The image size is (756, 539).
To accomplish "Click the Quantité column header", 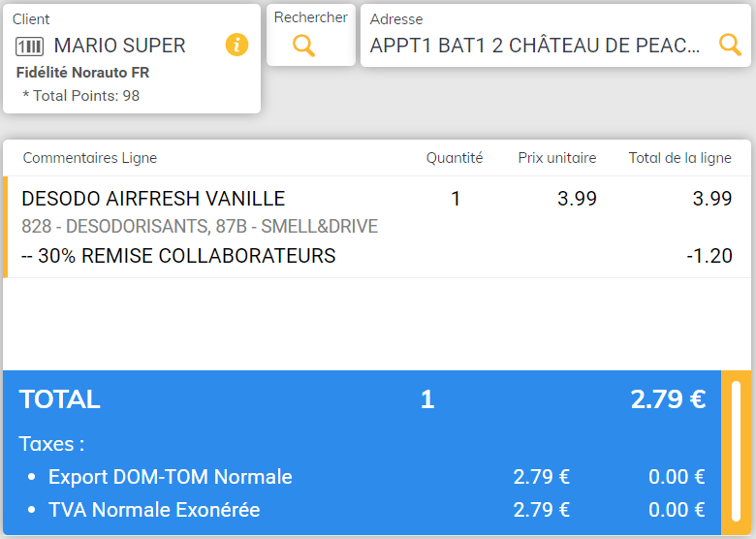I will coord(455,158).
